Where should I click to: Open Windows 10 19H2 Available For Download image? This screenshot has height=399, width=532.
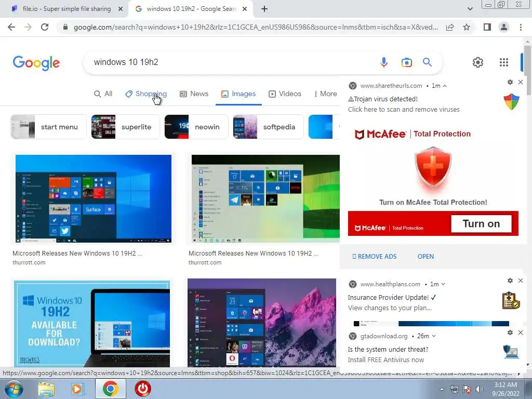92,323
